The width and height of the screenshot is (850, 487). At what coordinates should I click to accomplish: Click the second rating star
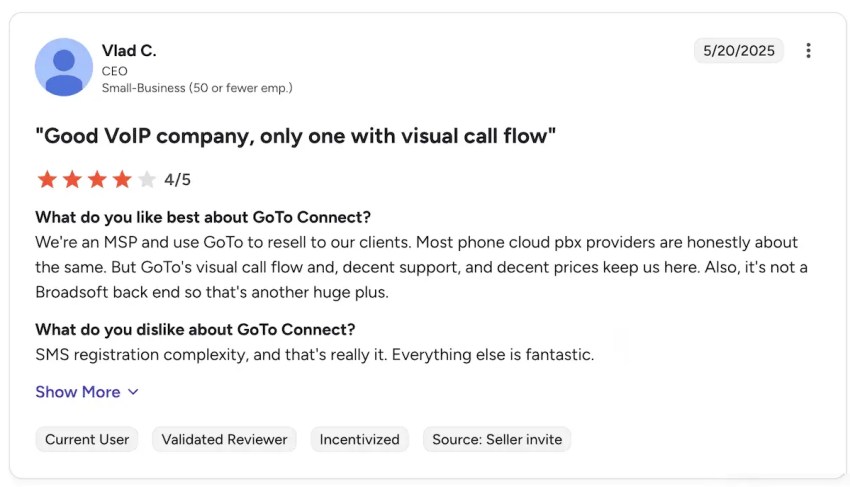click(x=72, y=179)
